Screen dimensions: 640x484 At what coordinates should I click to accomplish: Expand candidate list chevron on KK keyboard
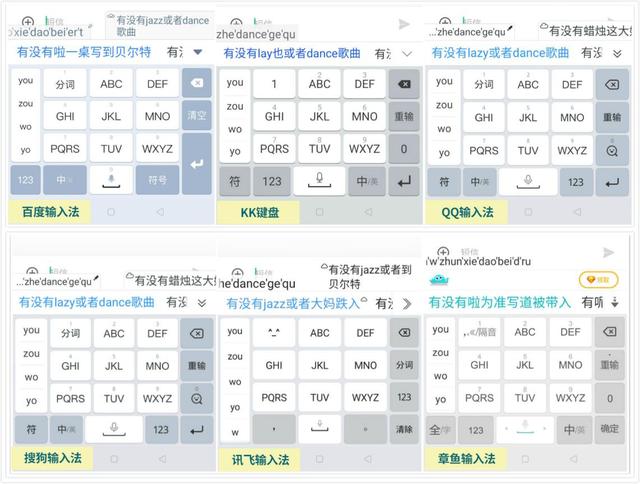407,53
